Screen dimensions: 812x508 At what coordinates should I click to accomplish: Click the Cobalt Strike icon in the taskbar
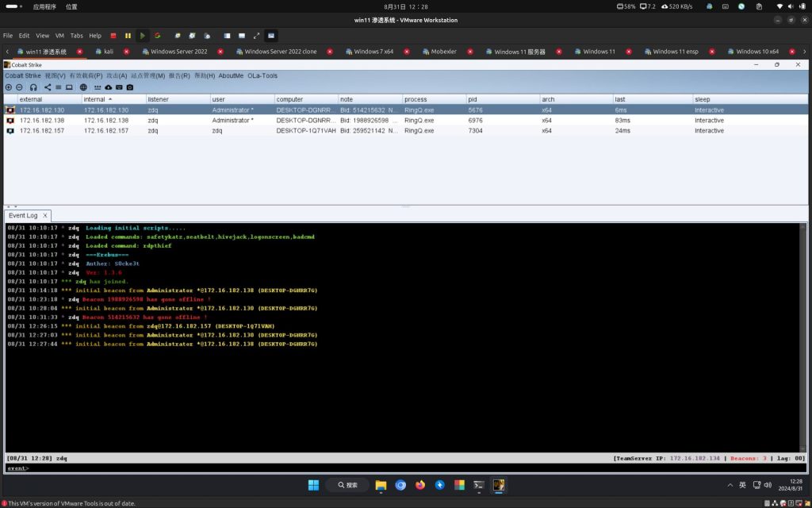click(499, 485)
